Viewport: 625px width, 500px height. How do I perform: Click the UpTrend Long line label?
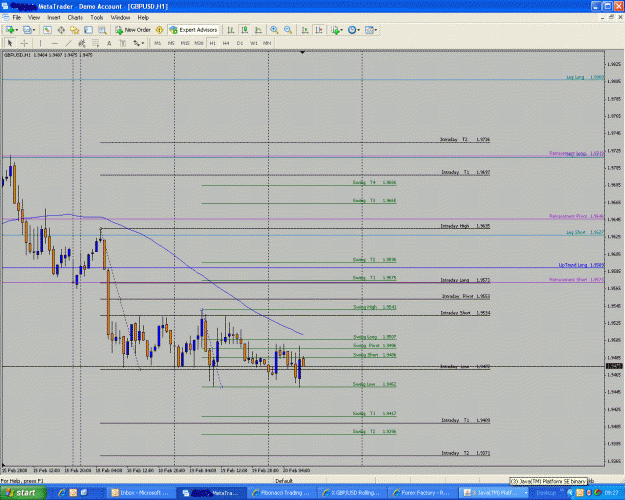pos(581,265)
